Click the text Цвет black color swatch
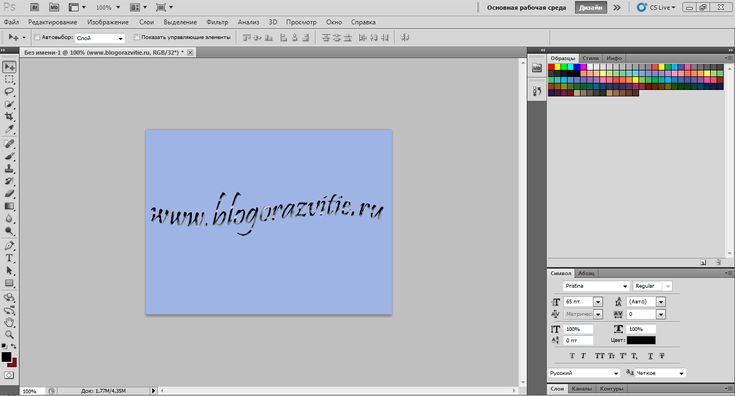Screen dimensions: 735x396 pos(641,340)
